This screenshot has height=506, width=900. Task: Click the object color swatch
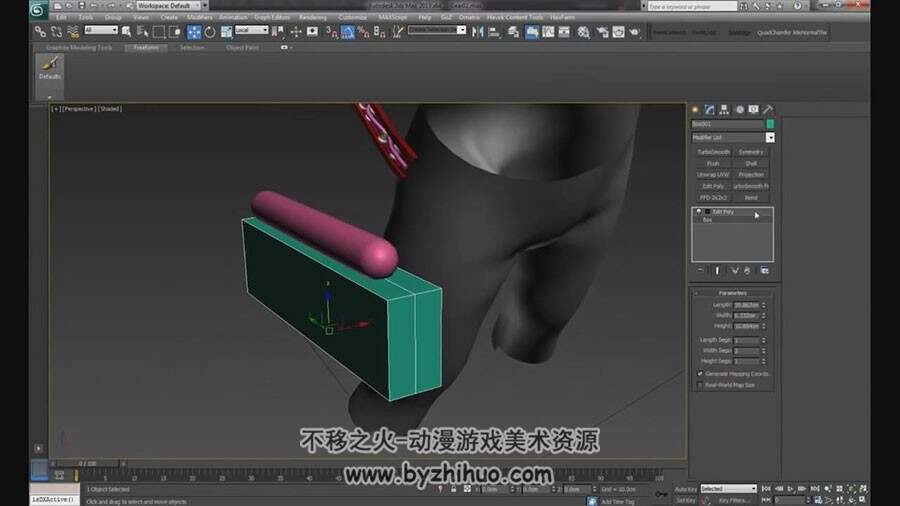[x=770, y=124]
